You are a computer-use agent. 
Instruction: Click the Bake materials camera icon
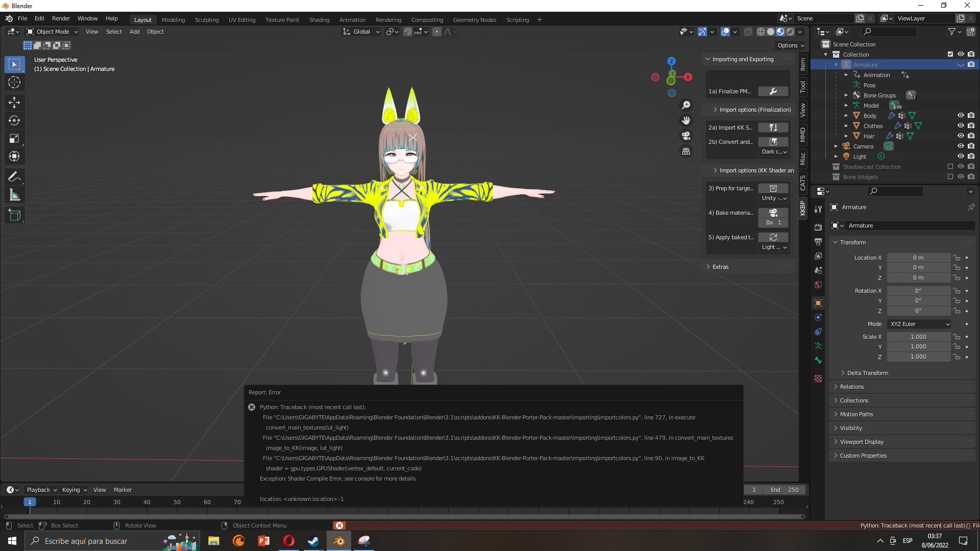pos(773,213)
